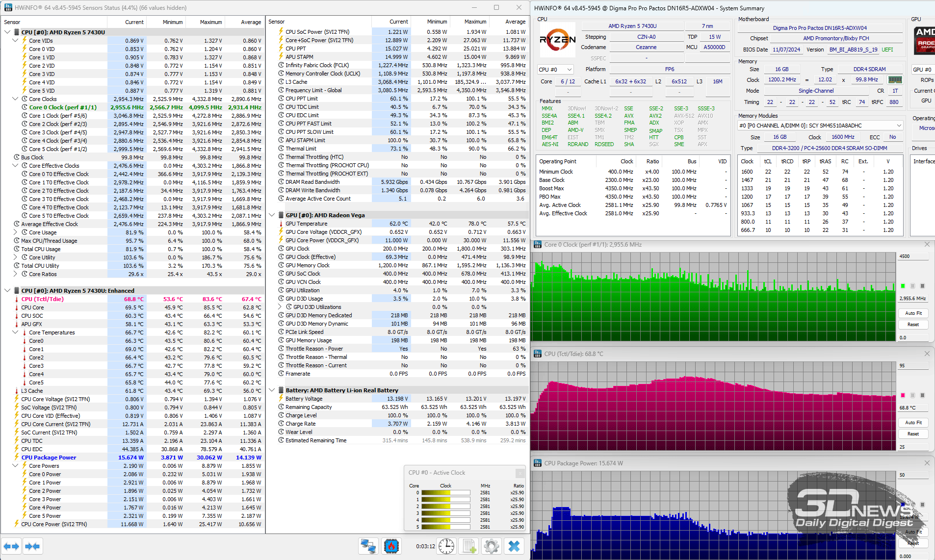The image size is (935, 560).
Task: Select green color swatch on Core 0 Clock graph
Action: 903,286
